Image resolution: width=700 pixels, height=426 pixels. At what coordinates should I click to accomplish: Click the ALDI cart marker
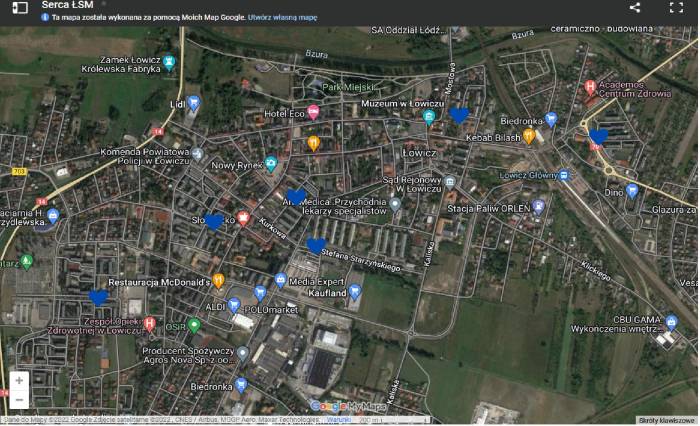click(233, 305)
